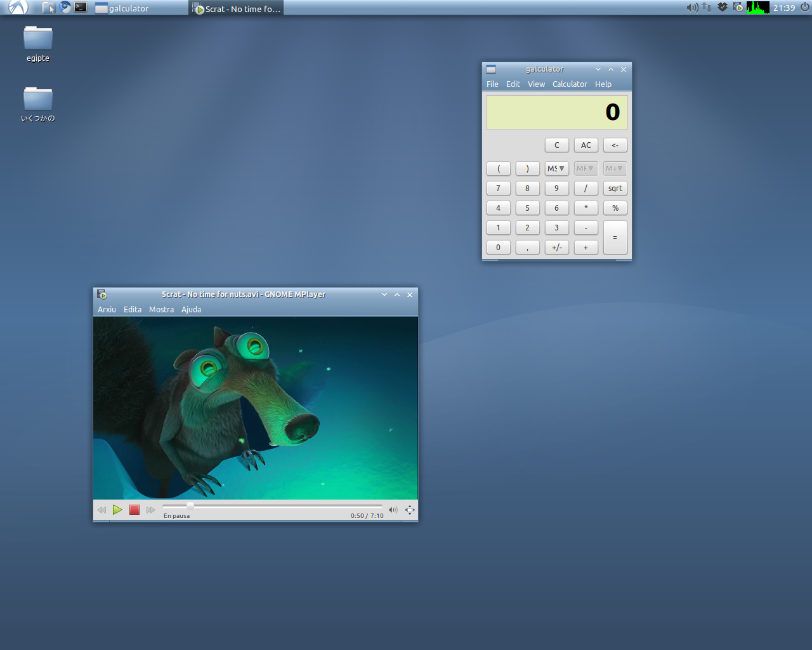The height and width of the screenshot is (650, 812).
Task: Open the Dropbox tray icon
Action: pos(722,8)
